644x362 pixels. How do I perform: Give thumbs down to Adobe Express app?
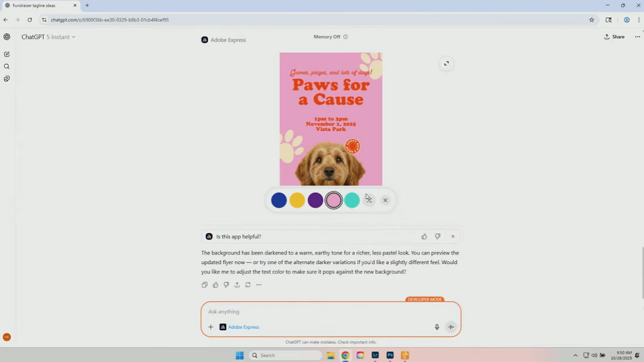click(438, 237)
